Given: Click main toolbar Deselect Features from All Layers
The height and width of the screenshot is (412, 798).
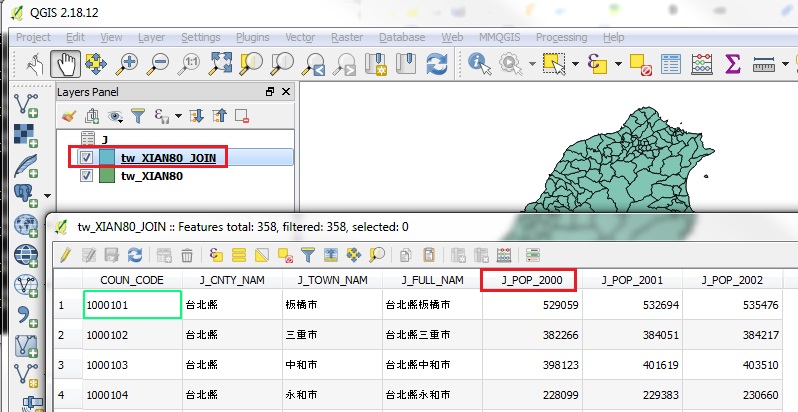Looking at the screenshot, I should [x=640, y=65].
